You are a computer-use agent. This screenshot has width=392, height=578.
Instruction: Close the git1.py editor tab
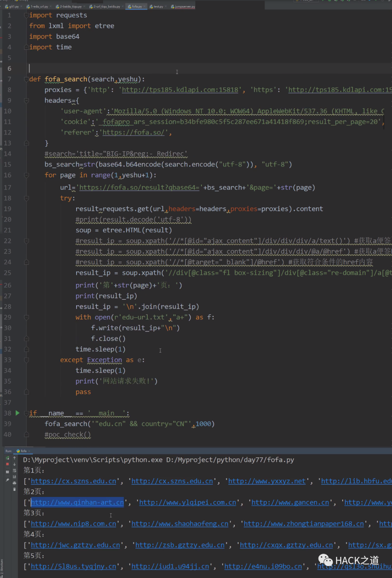(21, 7)
